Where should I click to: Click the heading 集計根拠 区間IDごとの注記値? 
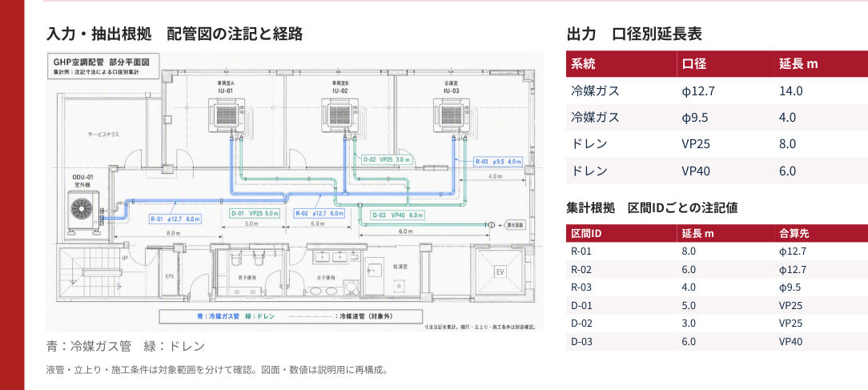point(652,208)
